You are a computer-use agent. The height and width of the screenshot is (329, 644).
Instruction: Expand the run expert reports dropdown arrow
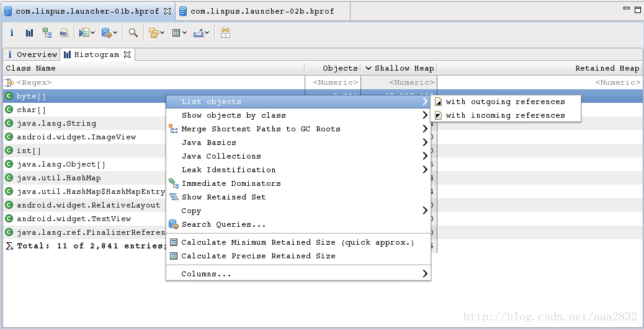point(93,33)
